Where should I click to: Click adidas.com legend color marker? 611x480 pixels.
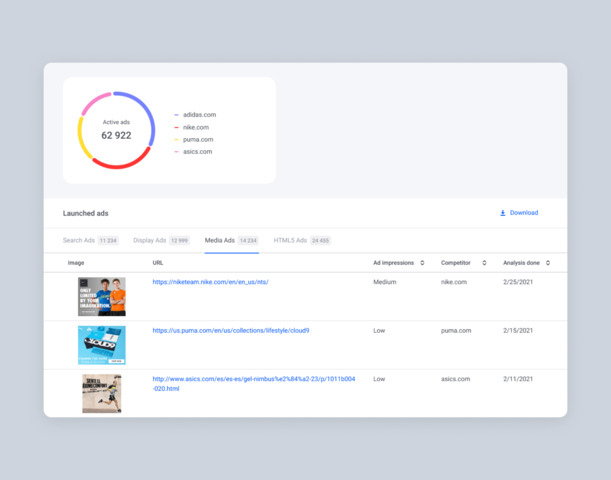point(177,115)
